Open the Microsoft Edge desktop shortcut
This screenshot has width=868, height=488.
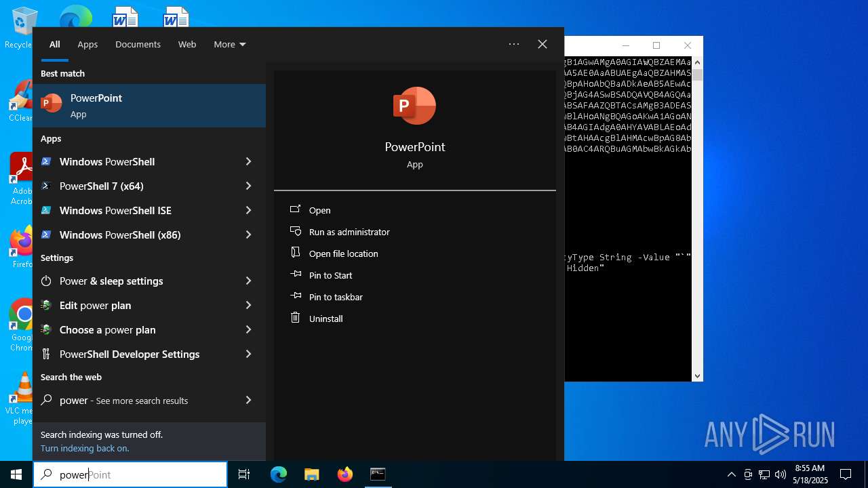(75, 17)
